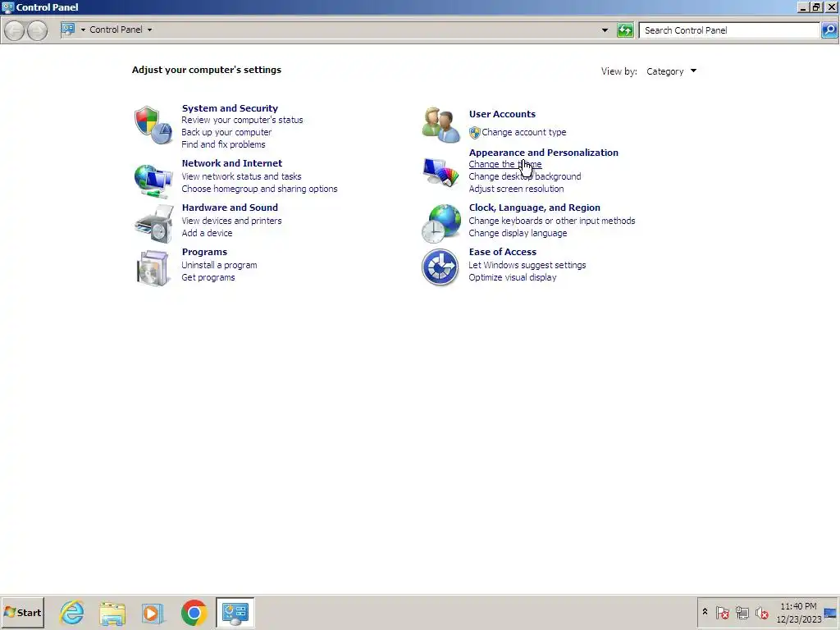
Task: Expand the arrow after Control Panel breadcrumb
Action: 149,30
